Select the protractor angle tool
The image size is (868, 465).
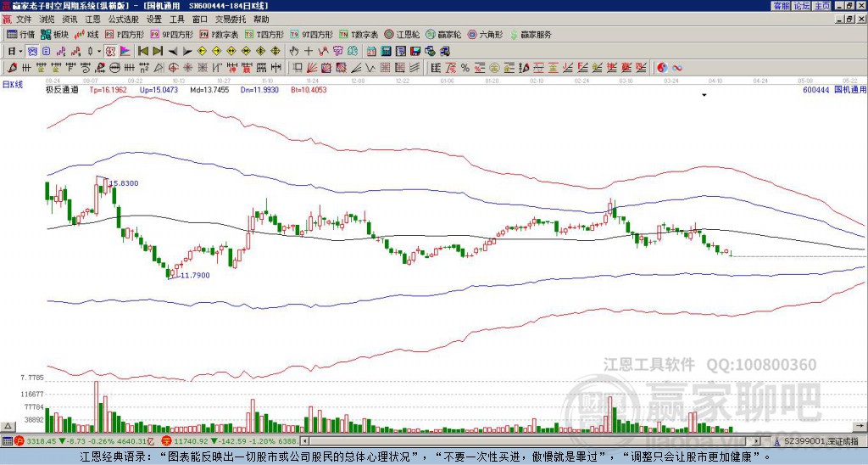[159, 68]
